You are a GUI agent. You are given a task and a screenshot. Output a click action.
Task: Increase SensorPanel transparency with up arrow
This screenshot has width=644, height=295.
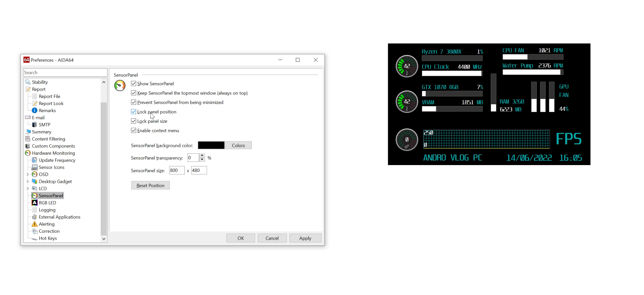click(202, 156)
